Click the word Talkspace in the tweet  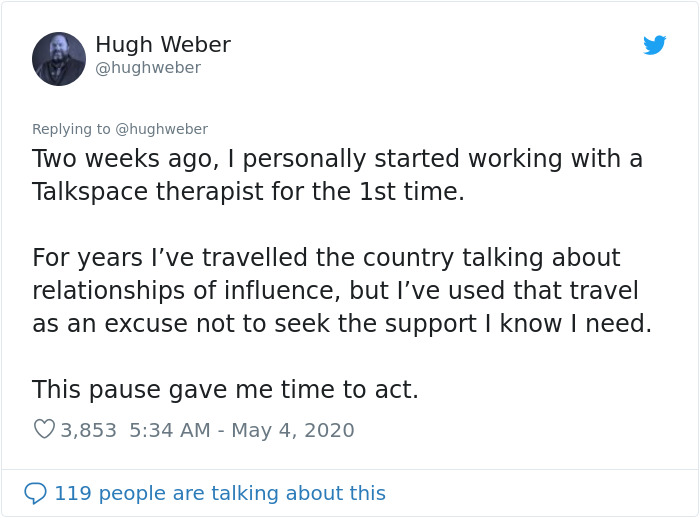90,192
